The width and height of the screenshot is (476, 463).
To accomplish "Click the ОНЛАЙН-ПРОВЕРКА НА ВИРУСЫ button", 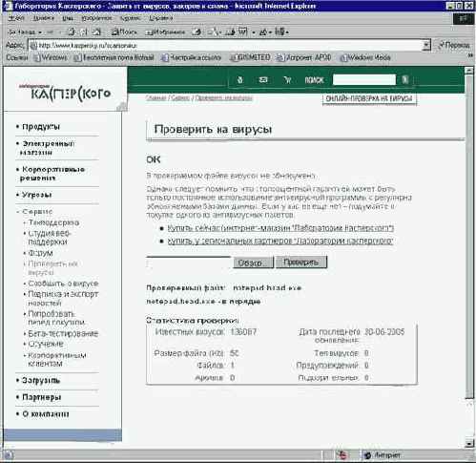I will point(369,98).
